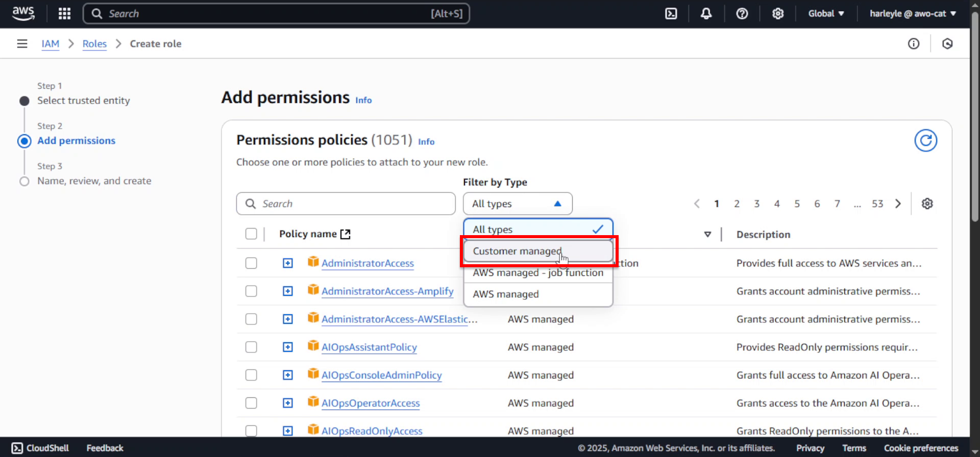Screen dimensions: 980x457
Task: Click magnifier icon in policy search box
Action: (x=251, y=204)
